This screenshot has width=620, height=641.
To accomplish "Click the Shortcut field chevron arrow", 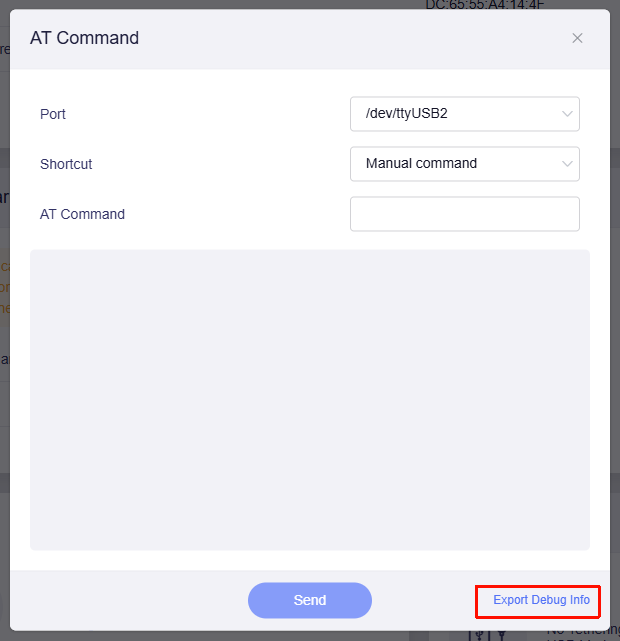I will [x=567, y=164].
